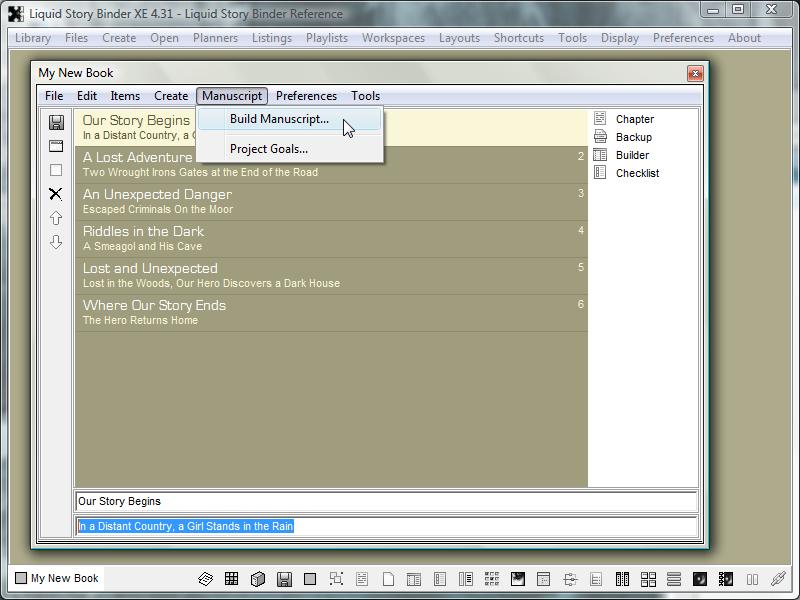Toggle the My New Book taskbar checkbox
The width and height of the screenshot is (800, 600).
pos(21,578)
